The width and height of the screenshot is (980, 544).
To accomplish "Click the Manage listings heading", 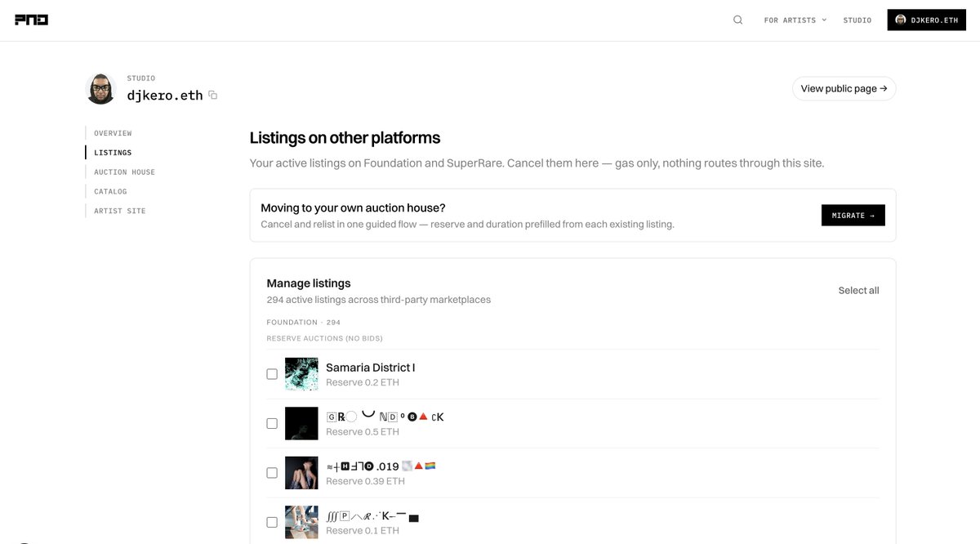I will (x=309, y=283).
